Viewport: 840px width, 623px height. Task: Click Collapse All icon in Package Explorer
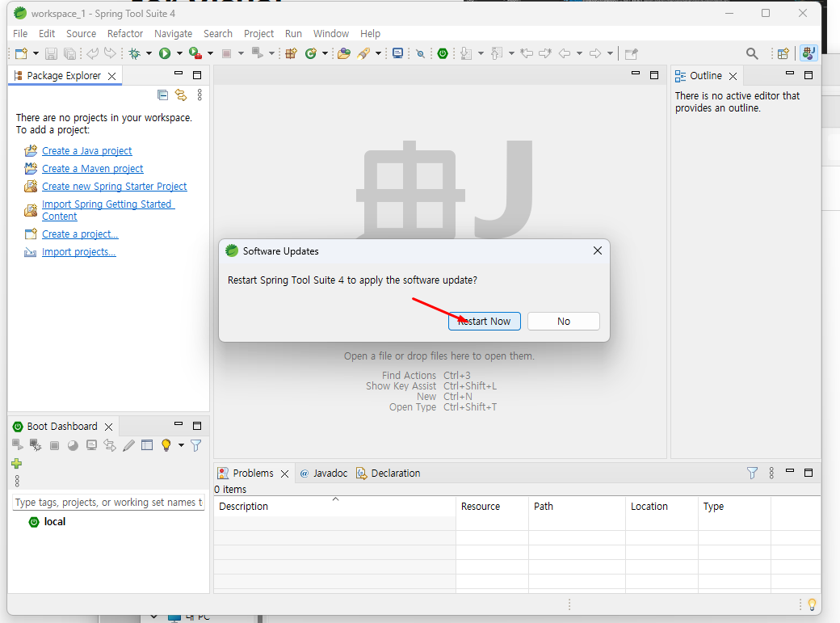[x=163, y=95]
